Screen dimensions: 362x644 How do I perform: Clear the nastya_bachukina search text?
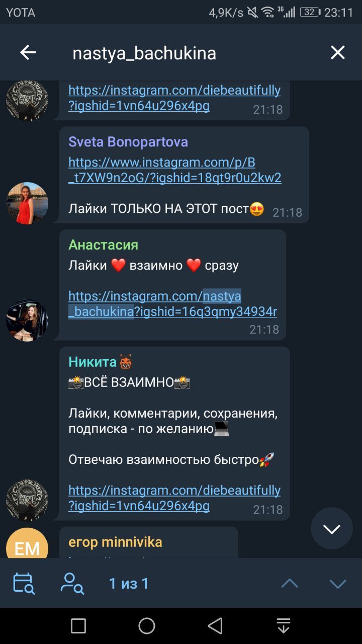(x=337, y=52)
